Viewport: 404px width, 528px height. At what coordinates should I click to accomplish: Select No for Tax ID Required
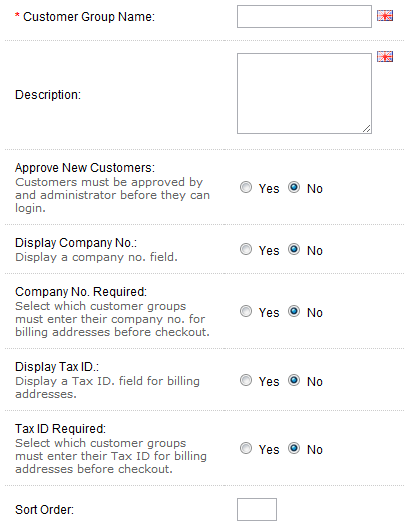tap(294, 448)
